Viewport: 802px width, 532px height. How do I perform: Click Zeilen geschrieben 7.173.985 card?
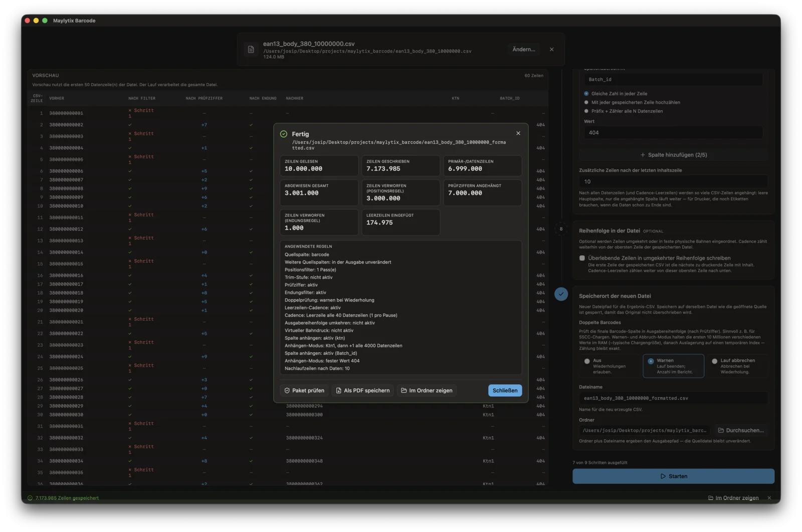pyautogui.click(x=400, y=165)
